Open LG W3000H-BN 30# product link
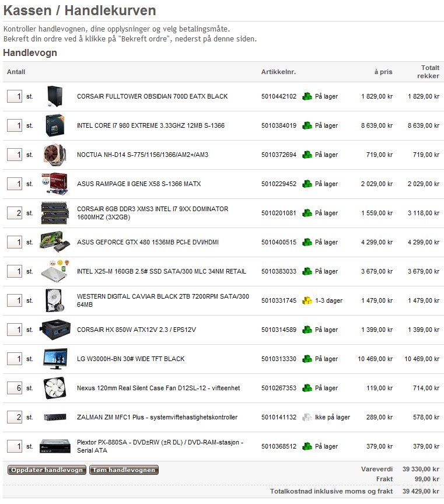 (x=131, y=359)
